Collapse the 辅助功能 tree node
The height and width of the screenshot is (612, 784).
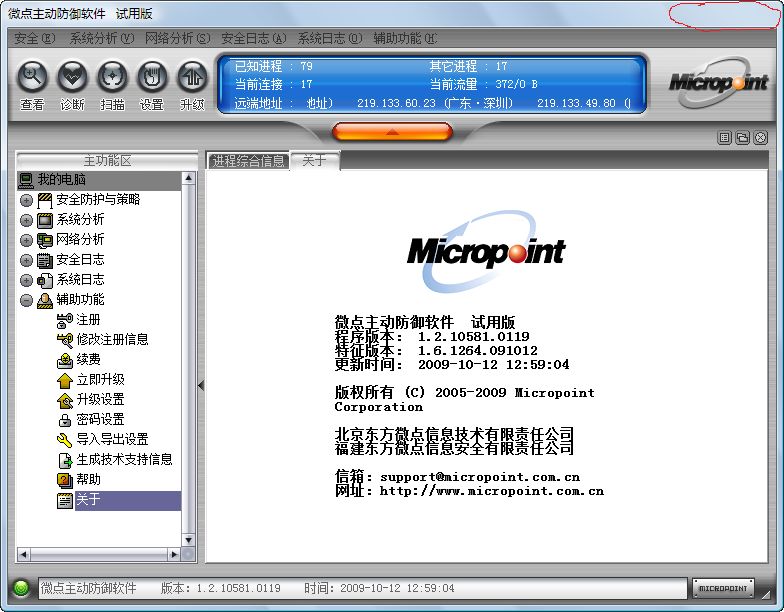point(26,300)
